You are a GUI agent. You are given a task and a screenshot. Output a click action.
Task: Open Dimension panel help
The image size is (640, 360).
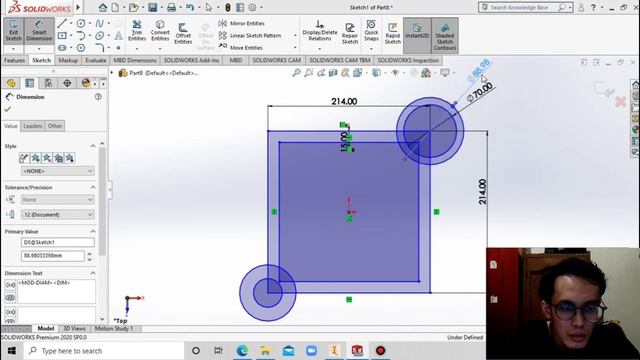98,97
